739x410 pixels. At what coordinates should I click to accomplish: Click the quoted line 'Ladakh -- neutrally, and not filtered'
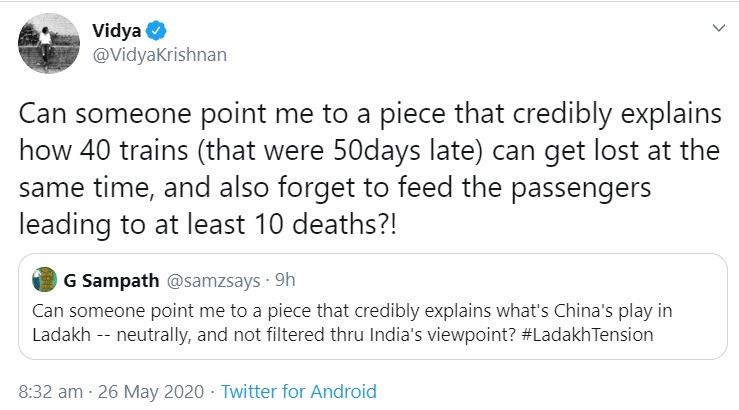250,335
